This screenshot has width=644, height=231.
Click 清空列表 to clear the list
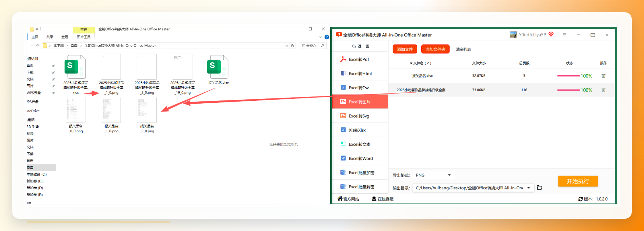click(463, 49)
